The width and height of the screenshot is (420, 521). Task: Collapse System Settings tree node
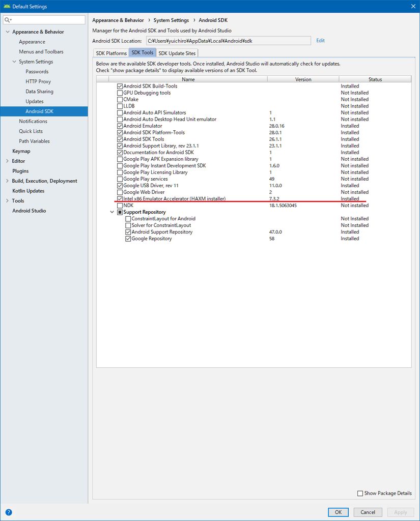14,62
